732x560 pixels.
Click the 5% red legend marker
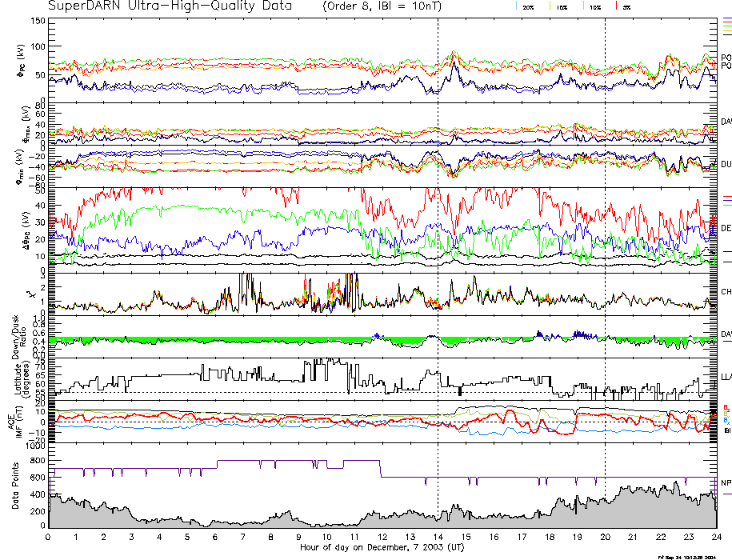(x=626, y=6)
